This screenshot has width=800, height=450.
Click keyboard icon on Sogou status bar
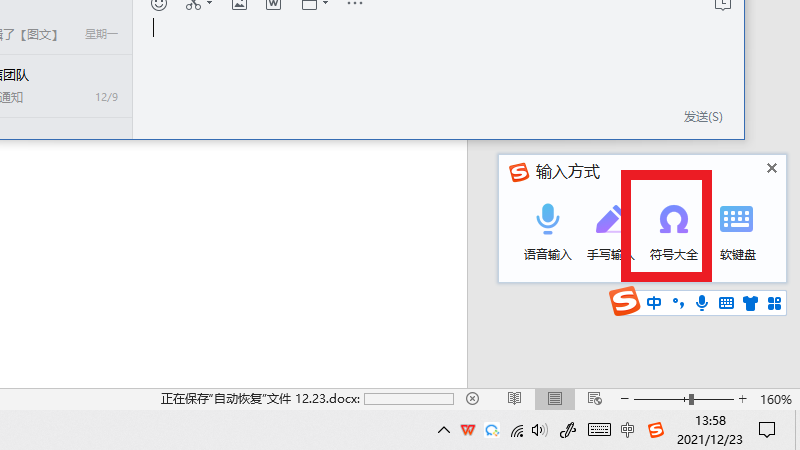click(x=727, y=303)
